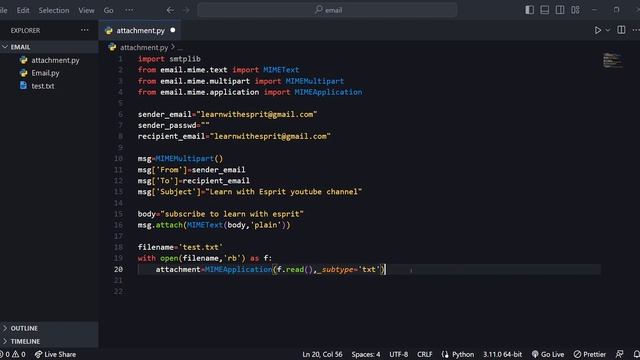The height and width of the screenshot is (360, 640).
Task: Click sender_passwd line 7
Action: [x=173, y=125]
